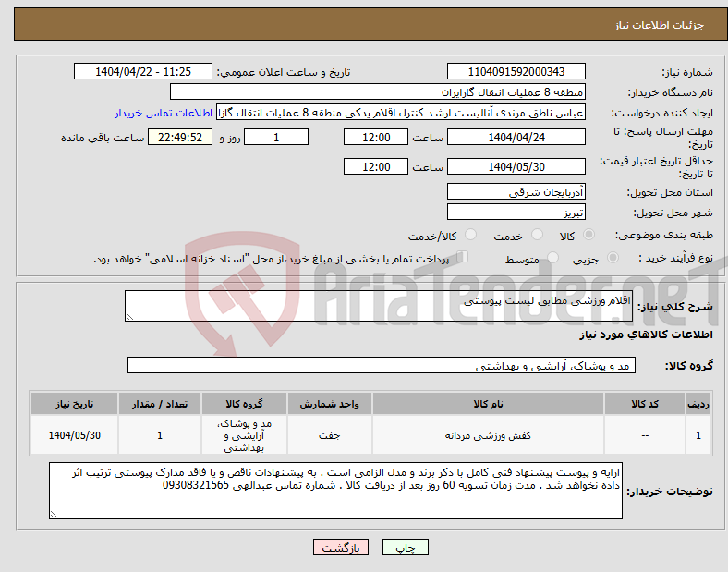This screenshot has width=728, height=572.
Task: Click the تاریخ نیاز column header
Action: (x=74, y=404)
